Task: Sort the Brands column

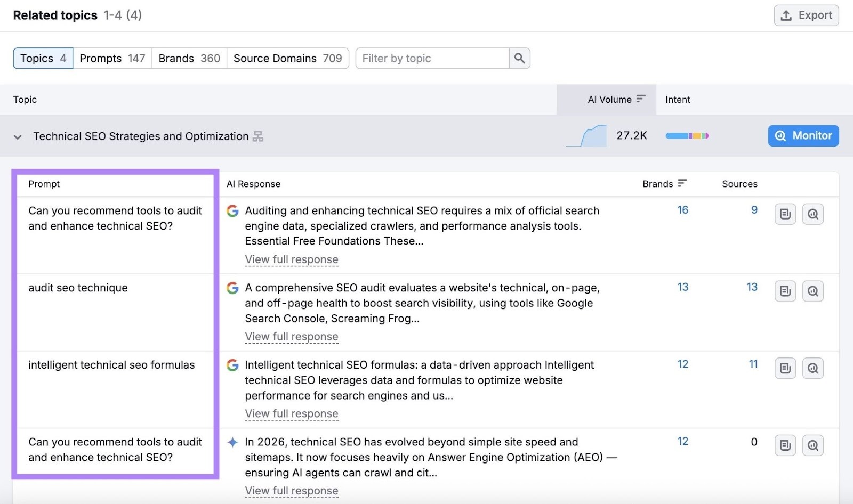Action: click(x=682, y=183)
